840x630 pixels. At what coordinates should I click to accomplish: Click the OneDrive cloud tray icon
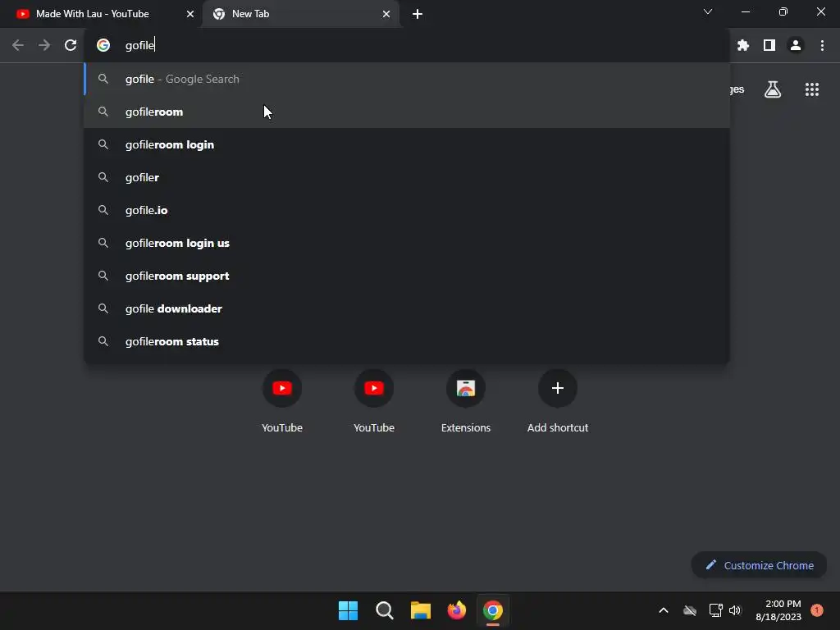tap(690, 610)
